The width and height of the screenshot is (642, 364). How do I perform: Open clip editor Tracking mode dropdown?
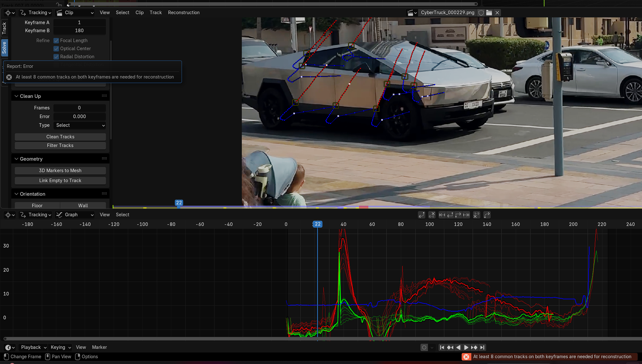pos(35,13)
